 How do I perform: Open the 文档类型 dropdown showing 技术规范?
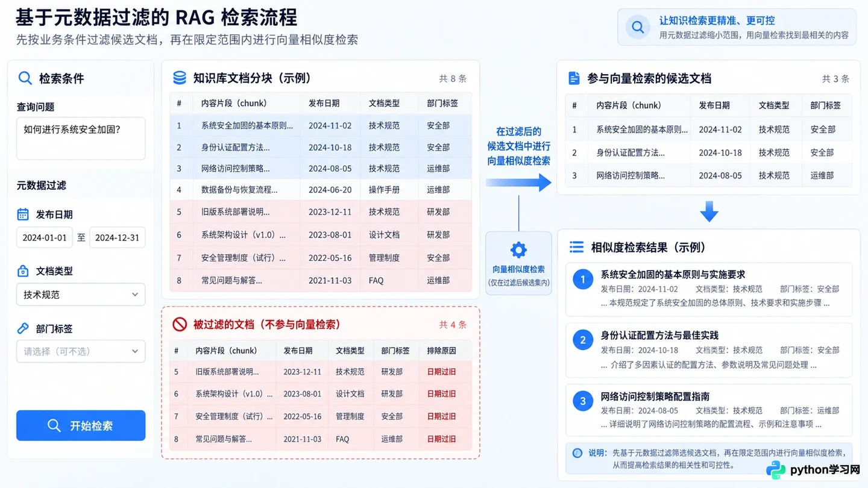click(x=81, y=295)
